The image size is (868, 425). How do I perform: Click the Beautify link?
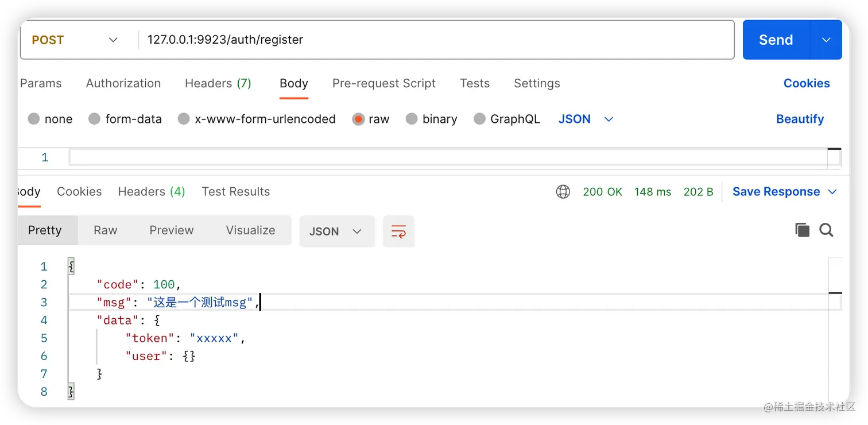[800, 119]
